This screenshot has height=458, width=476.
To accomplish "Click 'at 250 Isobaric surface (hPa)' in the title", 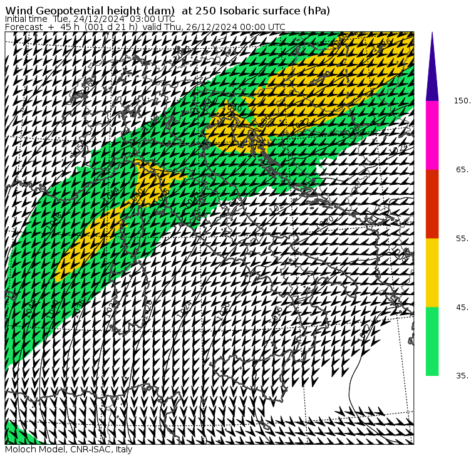I will click(256, 11).
